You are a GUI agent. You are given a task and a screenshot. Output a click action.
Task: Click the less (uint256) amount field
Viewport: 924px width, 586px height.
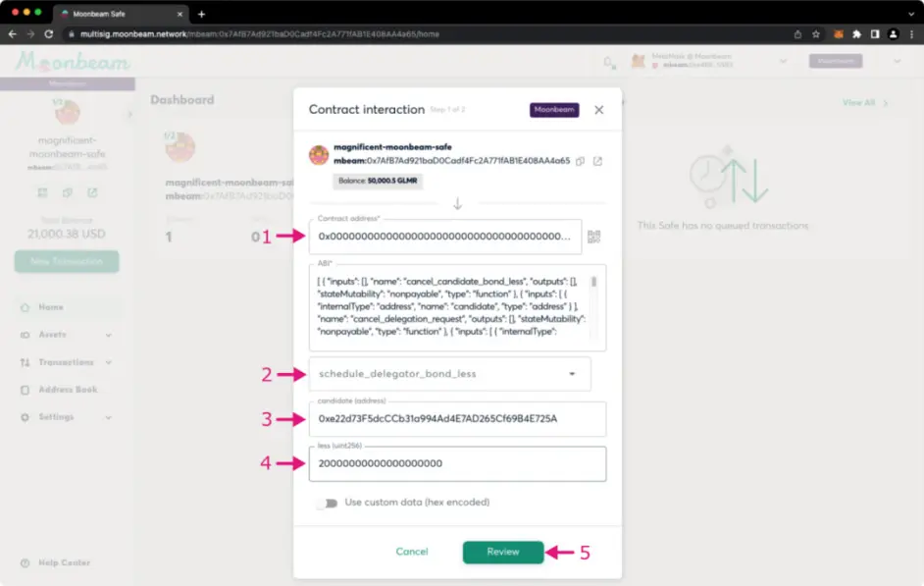coord(457,463)
